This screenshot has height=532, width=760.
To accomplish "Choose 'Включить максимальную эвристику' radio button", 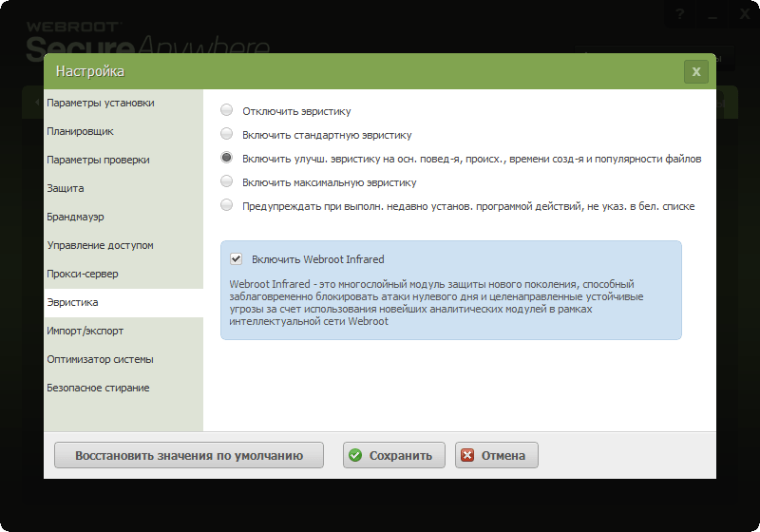I will 226,181.
